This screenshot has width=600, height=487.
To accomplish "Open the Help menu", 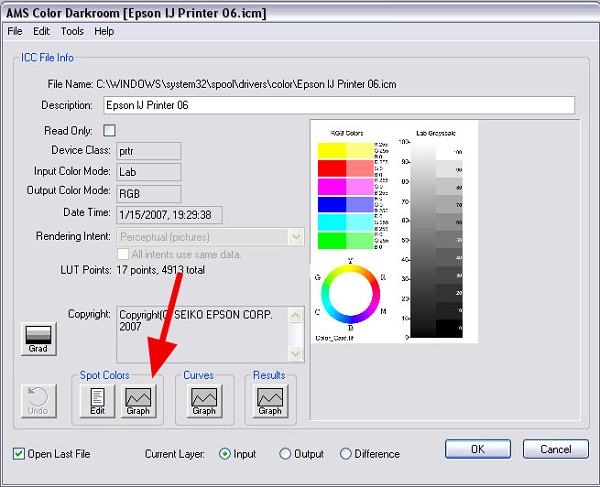I will (104, 31).
